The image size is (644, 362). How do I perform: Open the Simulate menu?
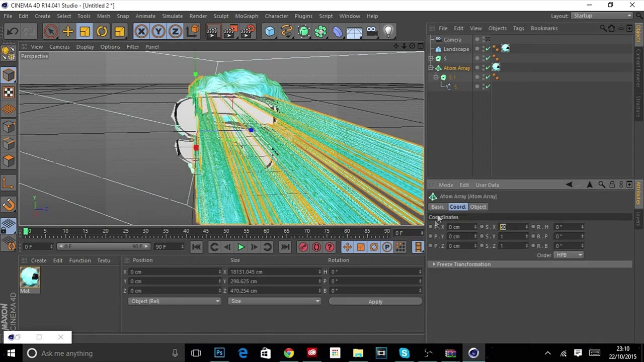pos(172,16)
